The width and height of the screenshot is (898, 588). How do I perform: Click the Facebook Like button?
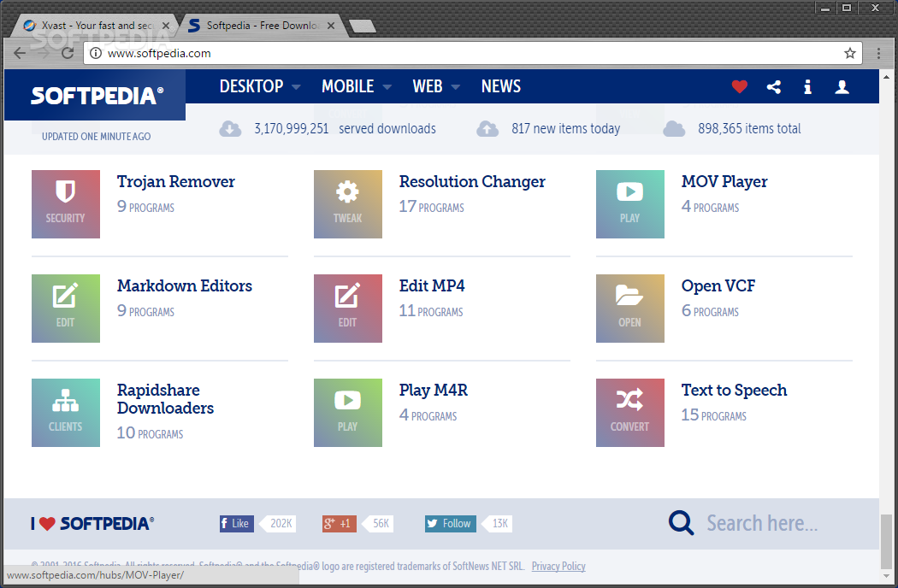click(x=237, y=523)
